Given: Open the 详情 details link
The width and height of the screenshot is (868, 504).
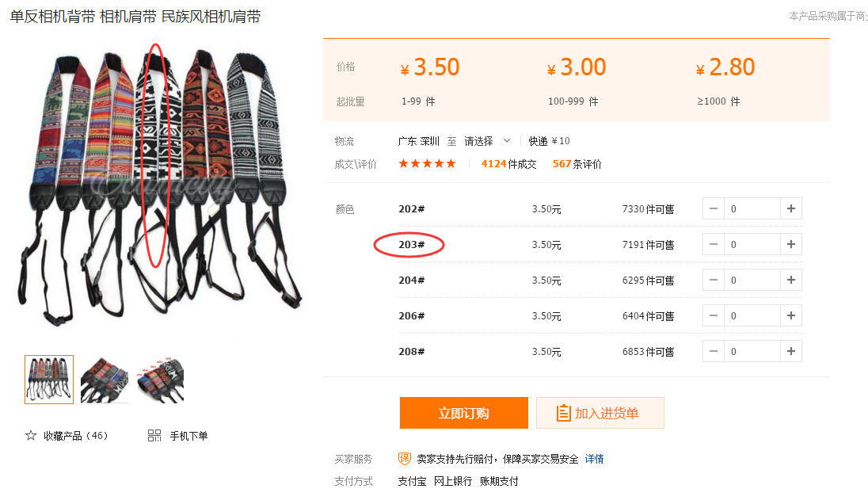Looking at the screenshot, I should [x=594, y=459].
